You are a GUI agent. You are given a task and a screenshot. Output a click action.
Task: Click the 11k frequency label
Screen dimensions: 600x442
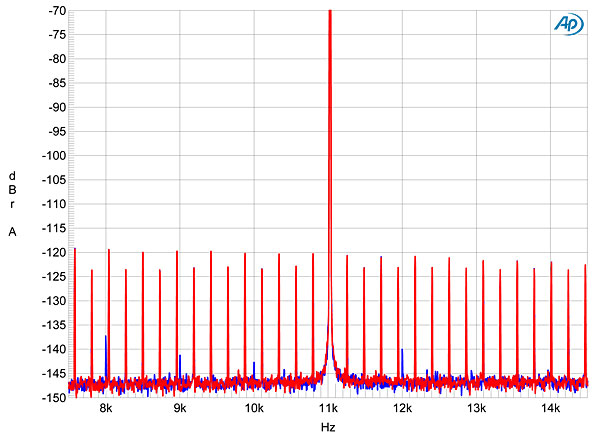tap(328, 409)
